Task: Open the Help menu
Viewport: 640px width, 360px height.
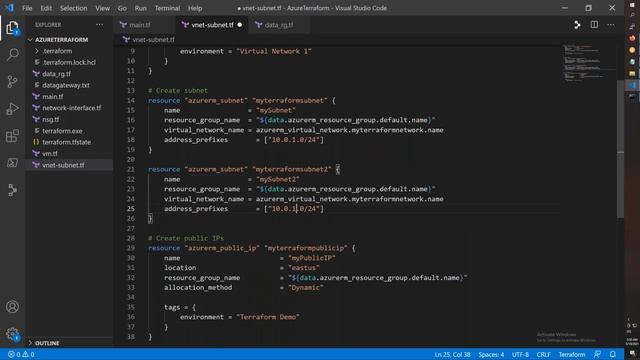Action: [195, 8]
